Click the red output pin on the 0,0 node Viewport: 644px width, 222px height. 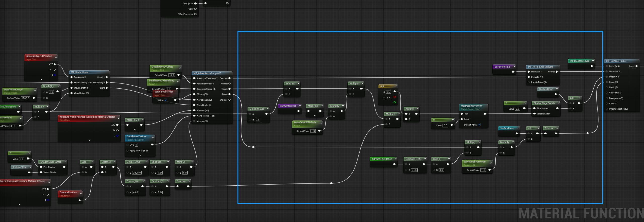pyautogui.click(x=395, y=97)
